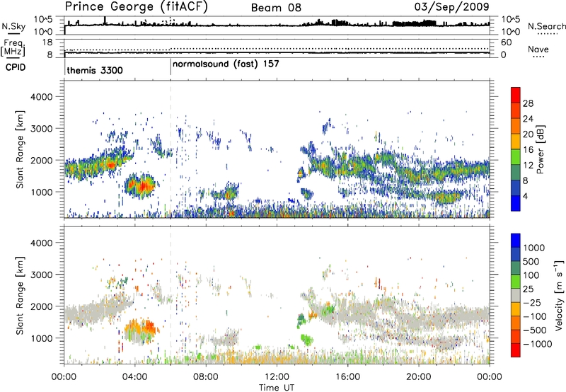Image resolution: width=566 pixels, height=392 pixels.
Task: Click the '-1000' velocity scale value
Action: pyautogui.click(x=537, y=344)
